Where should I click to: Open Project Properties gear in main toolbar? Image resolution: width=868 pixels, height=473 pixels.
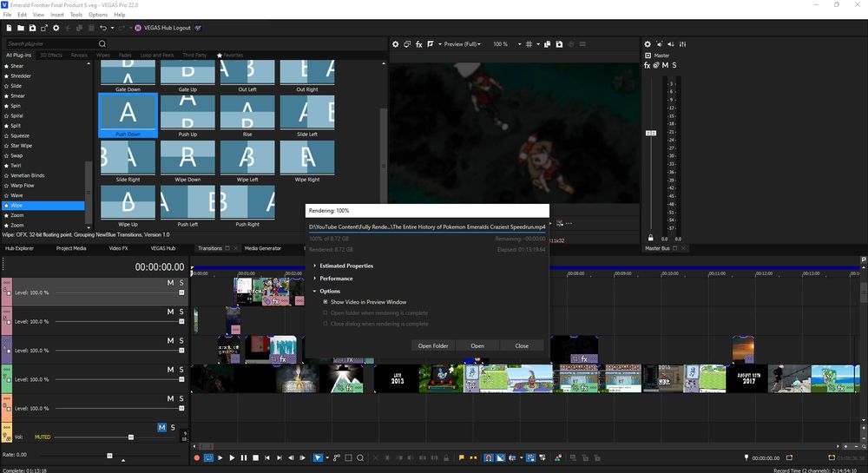click(56, 28)
